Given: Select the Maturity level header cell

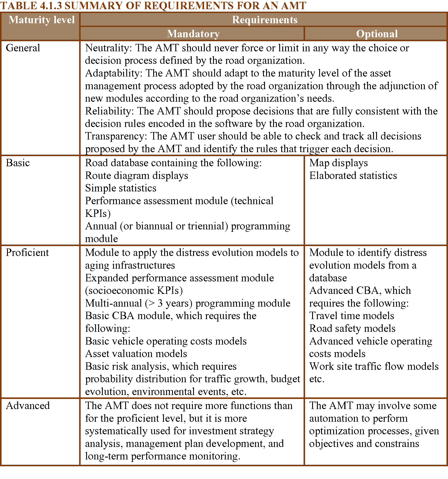Looking at the screenshot, I should 41,20.
